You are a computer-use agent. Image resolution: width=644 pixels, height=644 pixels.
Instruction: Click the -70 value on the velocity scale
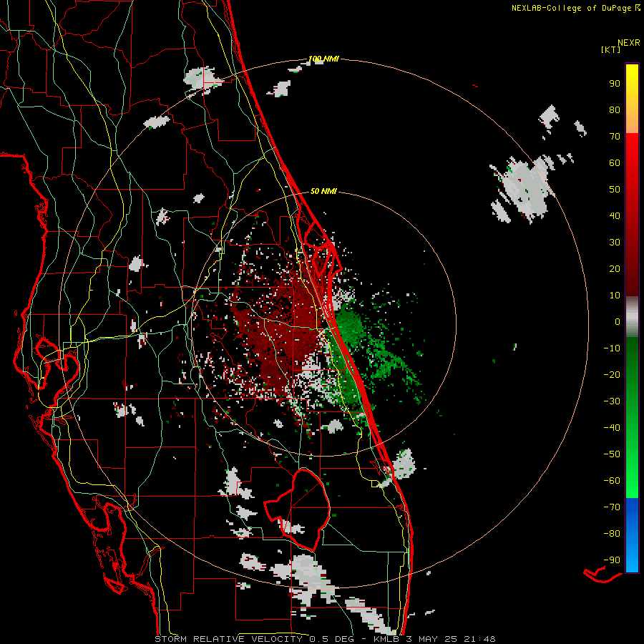(x=612, y=507)
